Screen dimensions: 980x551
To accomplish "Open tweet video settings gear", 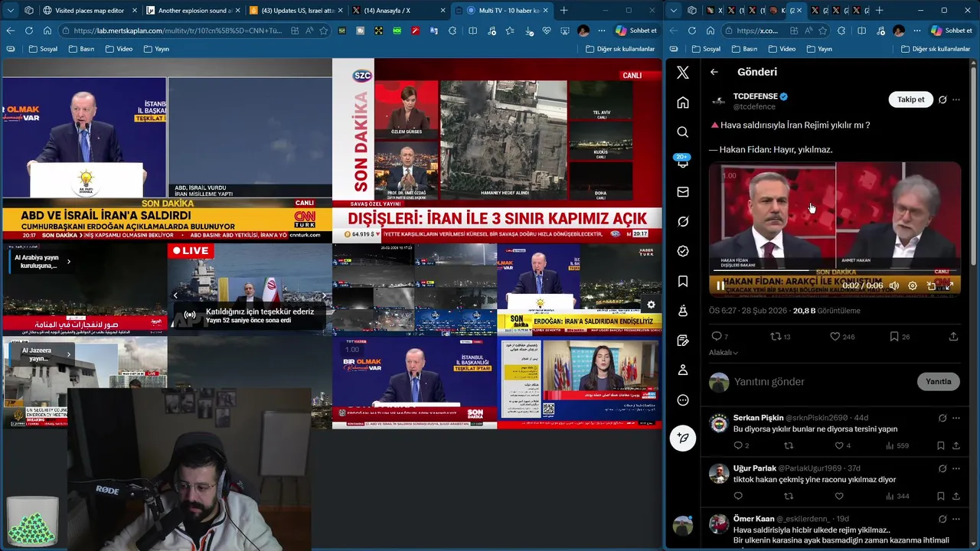I will click(913, 285).
